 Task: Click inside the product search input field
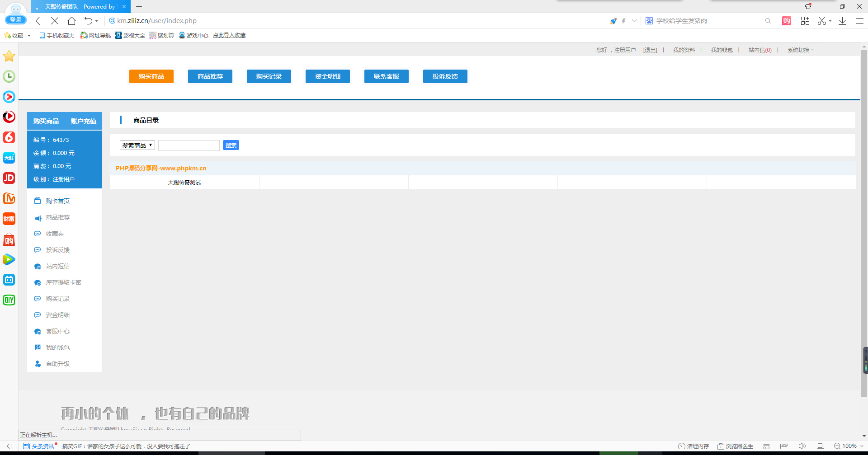[x=189, y=145]
